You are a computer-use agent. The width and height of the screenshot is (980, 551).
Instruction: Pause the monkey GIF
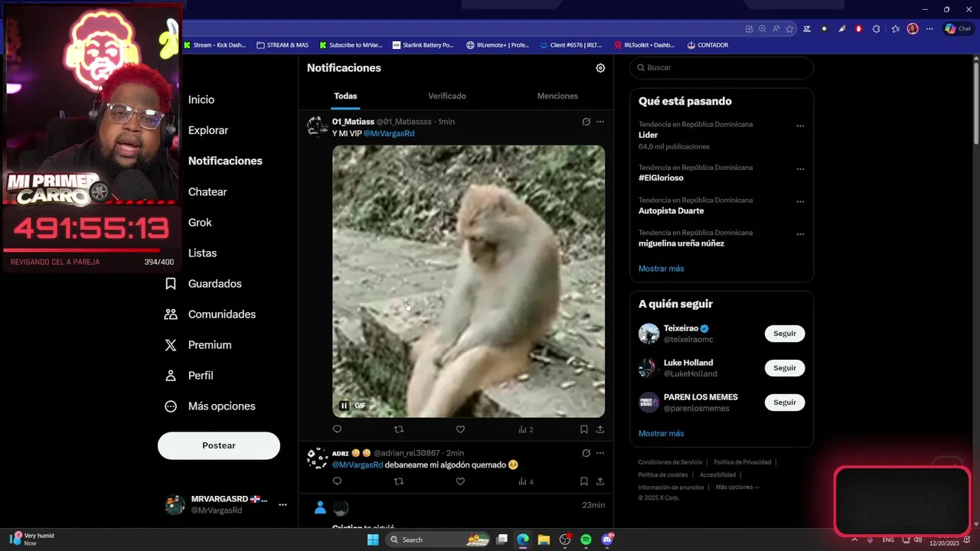pyautogui.click(x=344, y=406)
